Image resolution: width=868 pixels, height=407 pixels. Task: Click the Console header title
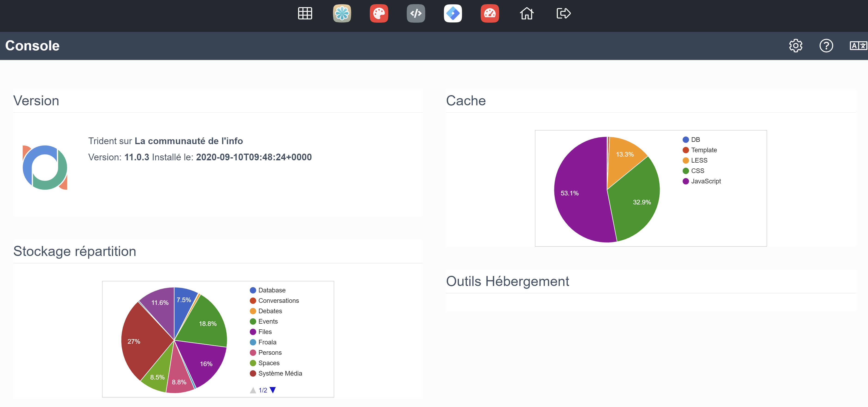[32, 46]
